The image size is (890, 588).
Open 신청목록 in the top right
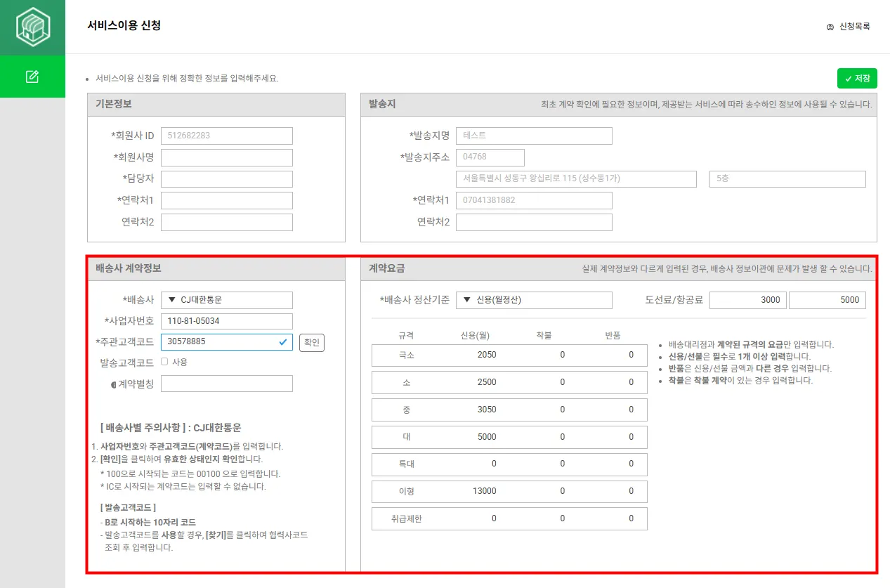click(x=849, y=27)
